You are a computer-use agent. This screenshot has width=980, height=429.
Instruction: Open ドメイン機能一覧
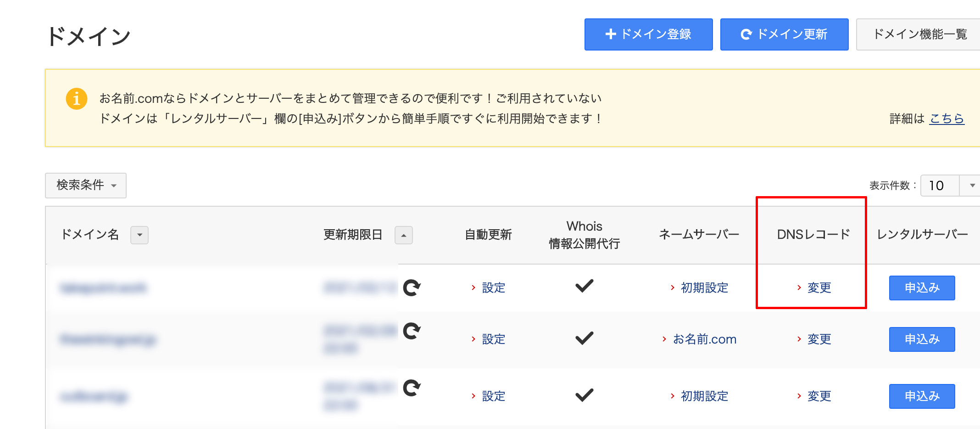(919, 34)
